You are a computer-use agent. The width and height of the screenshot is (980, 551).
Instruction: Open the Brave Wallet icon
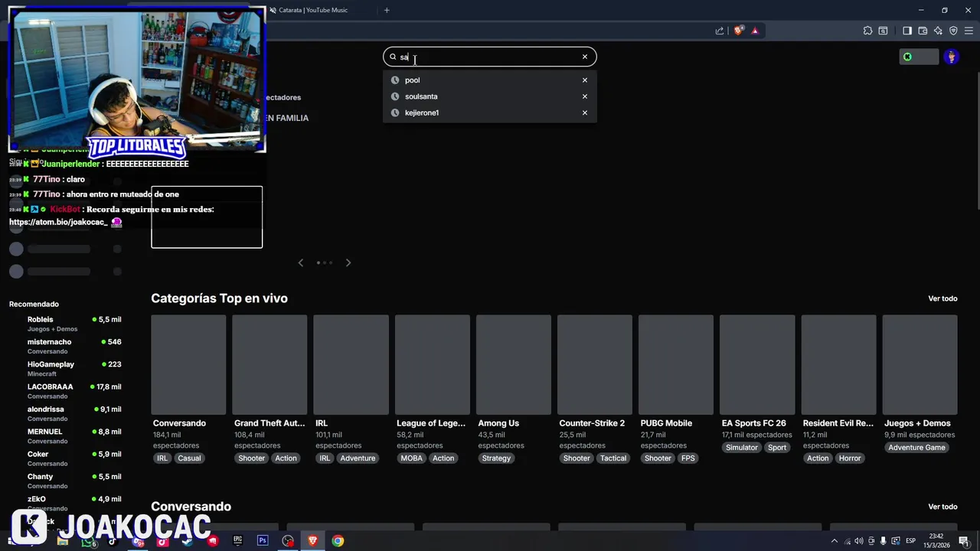pos(923,31)
